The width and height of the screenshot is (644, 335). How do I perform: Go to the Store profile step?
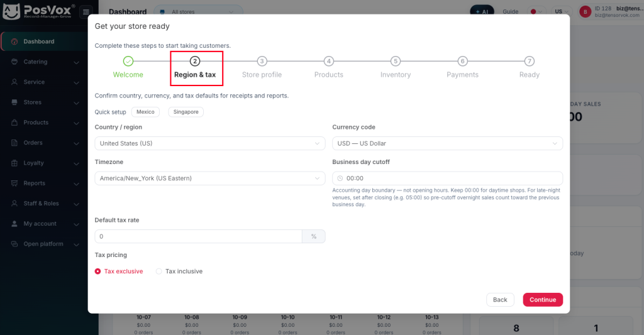point(262,68)
